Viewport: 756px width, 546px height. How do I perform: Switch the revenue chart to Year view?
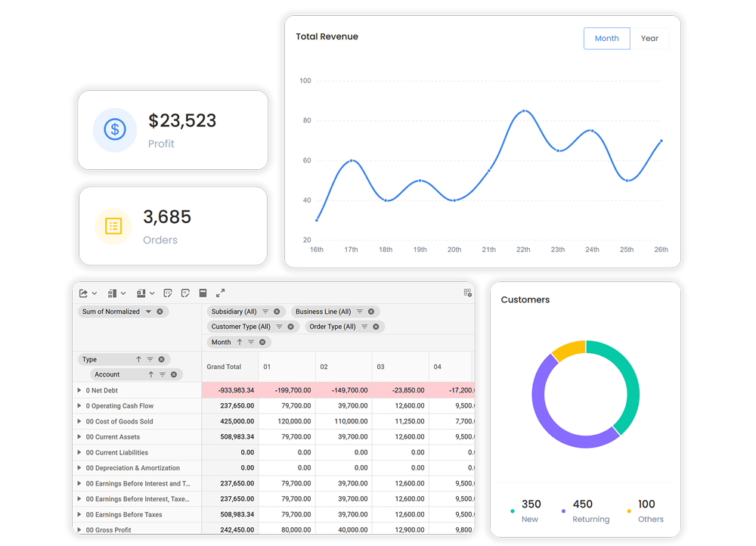coord(649,39)
